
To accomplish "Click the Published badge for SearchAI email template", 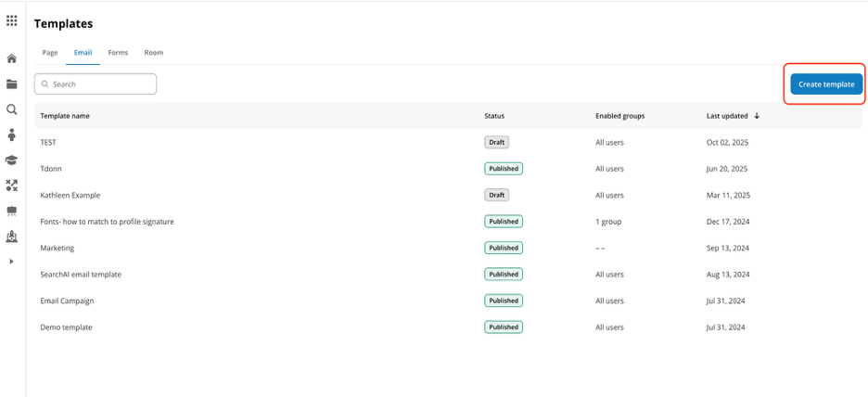I will point(504,274).
